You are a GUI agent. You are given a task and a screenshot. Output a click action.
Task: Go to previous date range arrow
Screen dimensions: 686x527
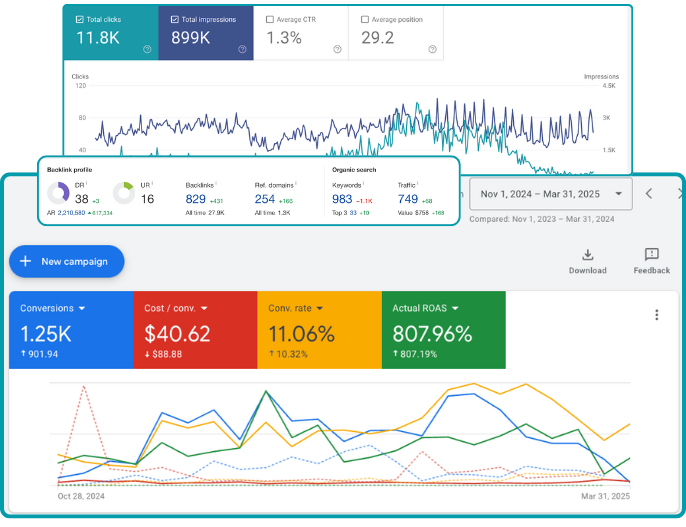(649, 194)
